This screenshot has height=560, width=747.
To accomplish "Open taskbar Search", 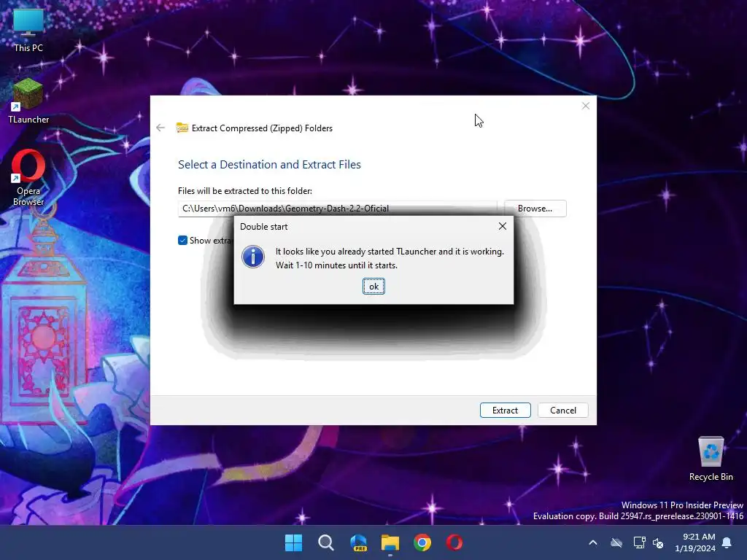I will click(x=326, y=542).
